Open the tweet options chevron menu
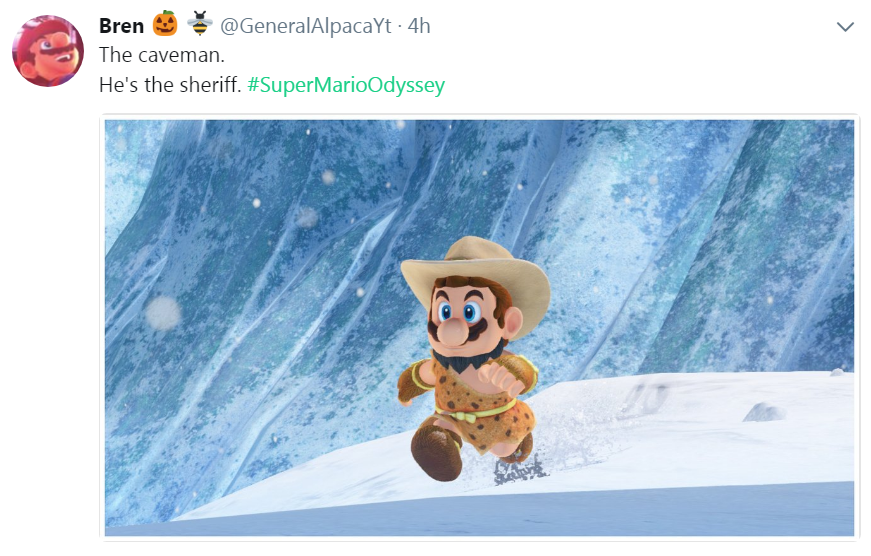The height and width of the screenshot is (556, 871). (845, 27)
